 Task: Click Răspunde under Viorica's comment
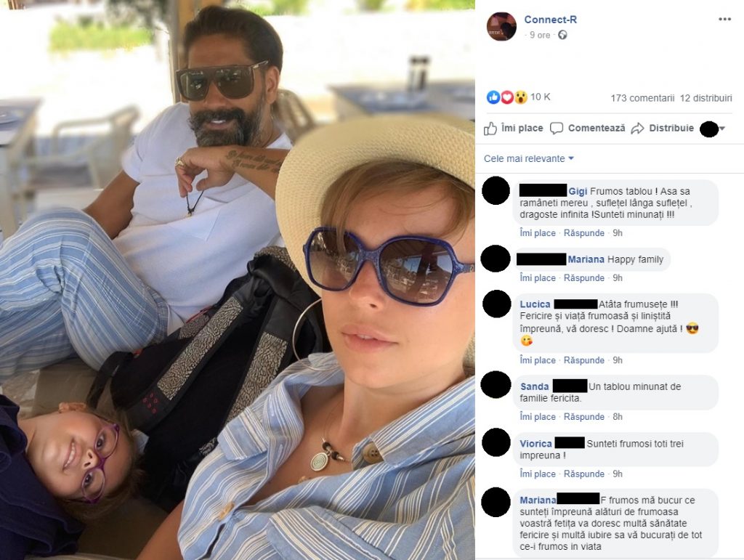[584, 474]
